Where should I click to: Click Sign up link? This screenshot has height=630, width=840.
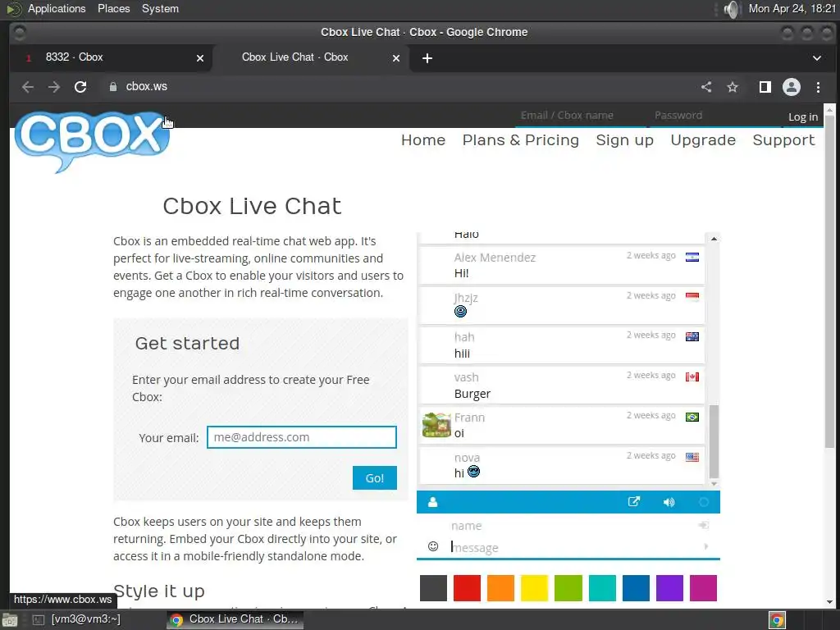624,139
